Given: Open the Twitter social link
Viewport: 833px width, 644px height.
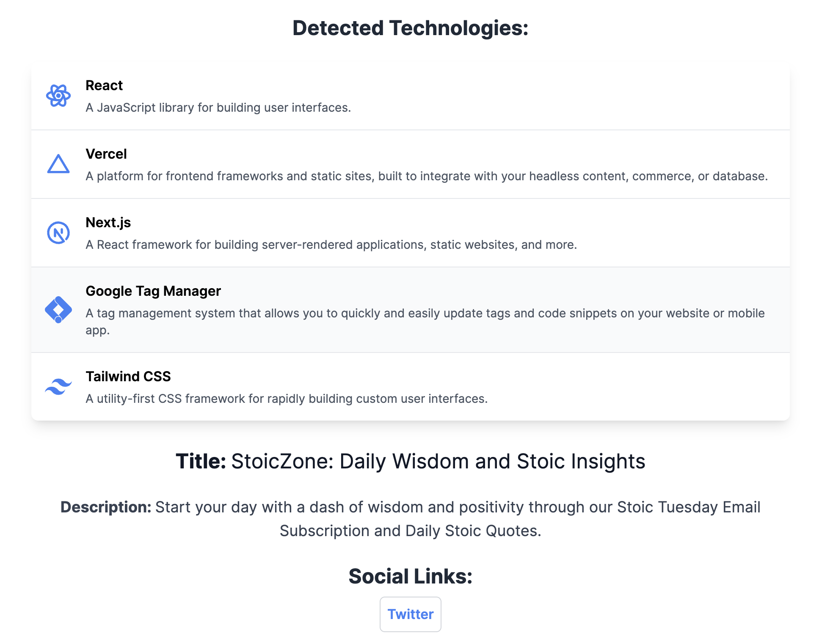Looking at the screenshot, I should coord(411,614).
